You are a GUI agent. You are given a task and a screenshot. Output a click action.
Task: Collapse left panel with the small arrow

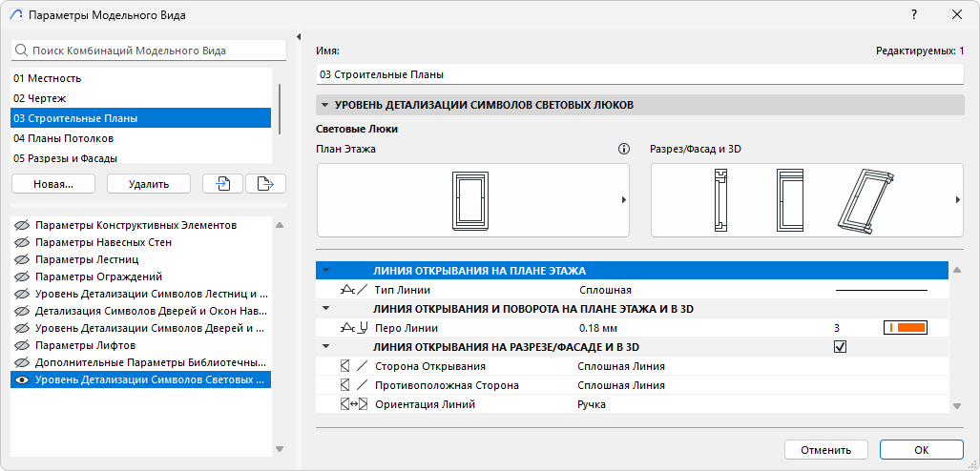pos(300,36)
